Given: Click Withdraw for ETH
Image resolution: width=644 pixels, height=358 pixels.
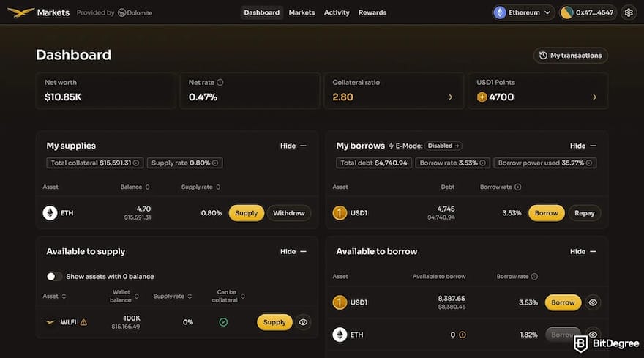Looking at the screenshot, I should point(289,213).
